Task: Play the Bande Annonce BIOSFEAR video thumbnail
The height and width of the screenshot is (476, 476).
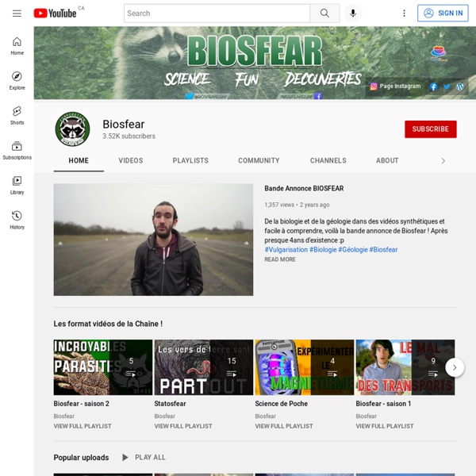Action: (x=153, y=240)
